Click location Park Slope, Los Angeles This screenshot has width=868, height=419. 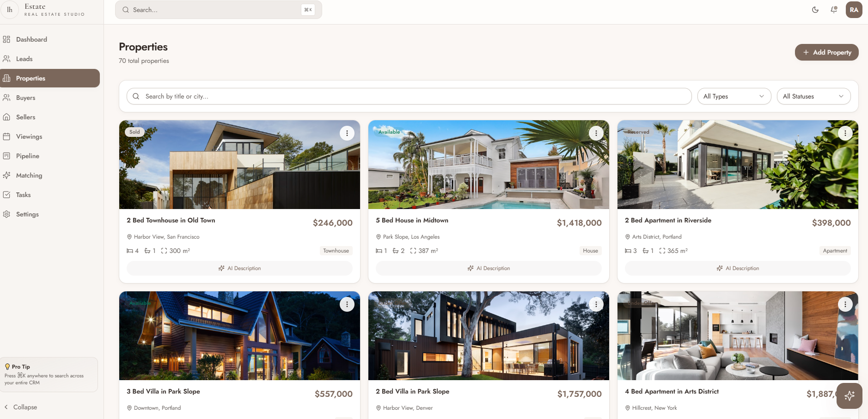(411, 237)
